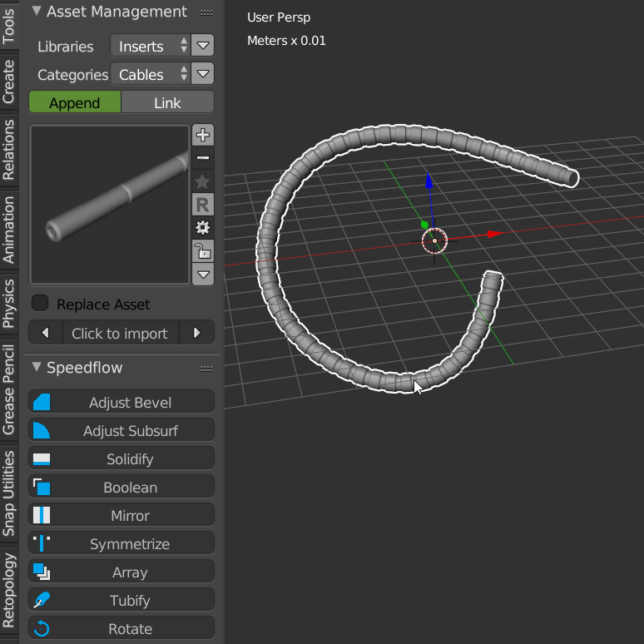Toggle the asset lock icon
The height and width of the screenshot is (644, 644).
pos(203,251)
